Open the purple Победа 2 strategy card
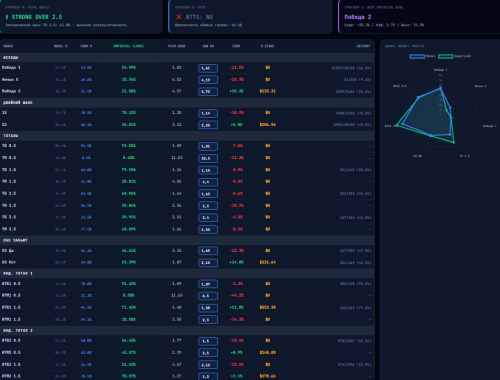The height and width of the screenshot is (380, 500). coord(419,17)
